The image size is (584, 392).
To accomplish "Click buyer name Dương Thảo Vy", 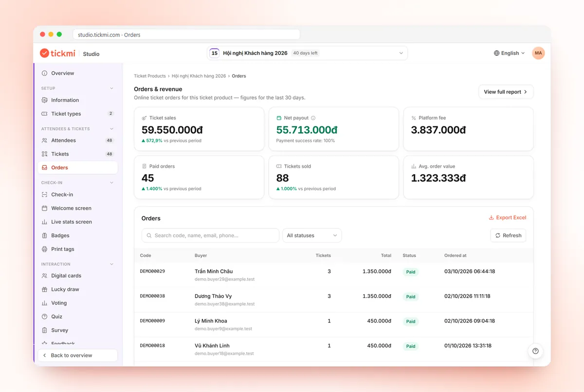I will click(213, 296).
